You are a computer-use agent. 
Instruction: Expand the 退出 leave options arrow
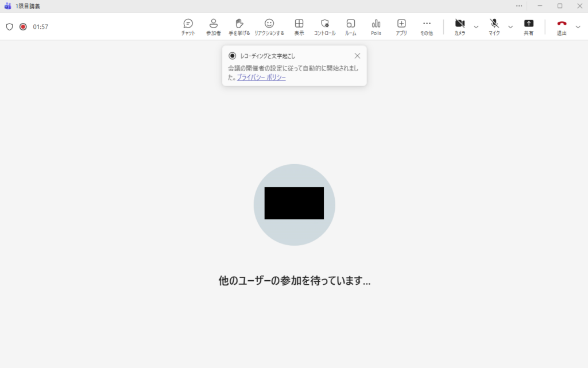578,27
